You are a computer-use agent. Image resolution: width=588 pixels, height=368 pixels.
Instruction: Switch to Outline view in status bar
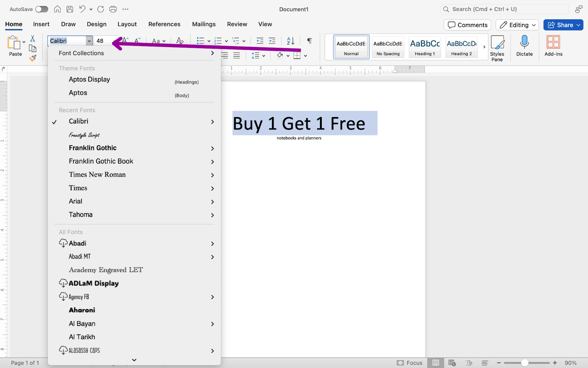[x=469, y=363]
